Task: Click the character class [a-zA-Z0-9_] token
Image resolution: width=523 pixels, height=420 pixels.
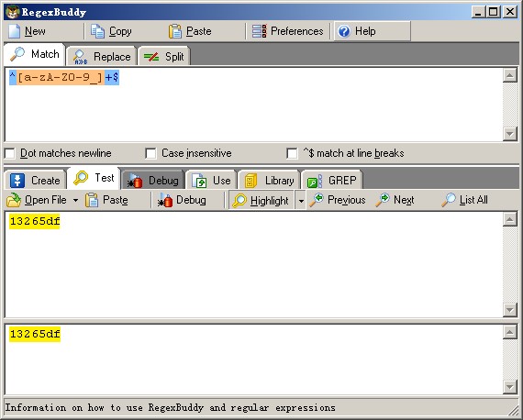Action: (x=61, y=78)
